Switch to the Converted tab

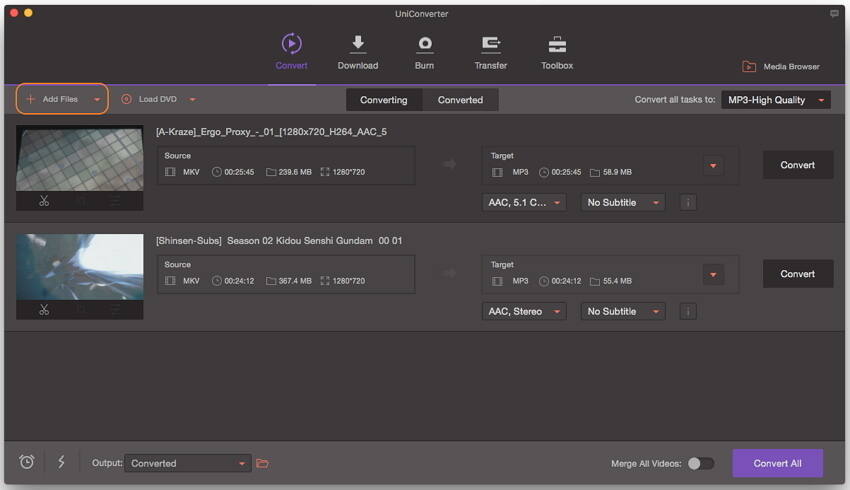tap(460, 100)
